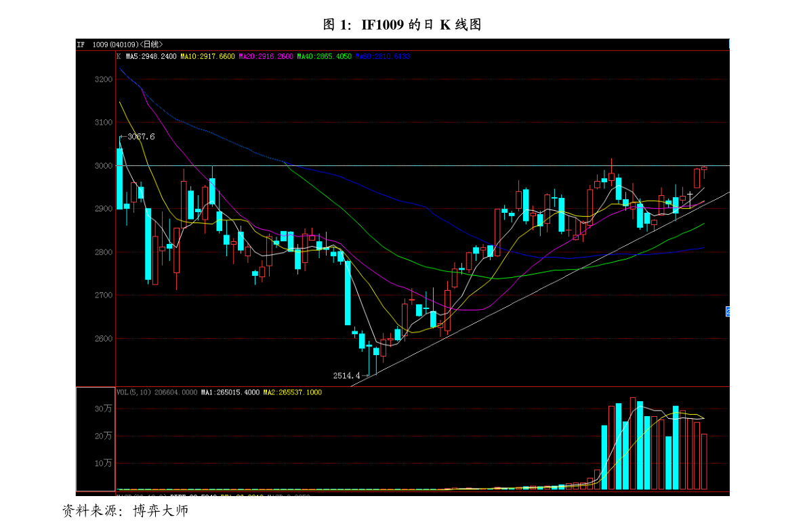
Task: Click the magenta MA20 indicator label
Action: pos(266,57)
